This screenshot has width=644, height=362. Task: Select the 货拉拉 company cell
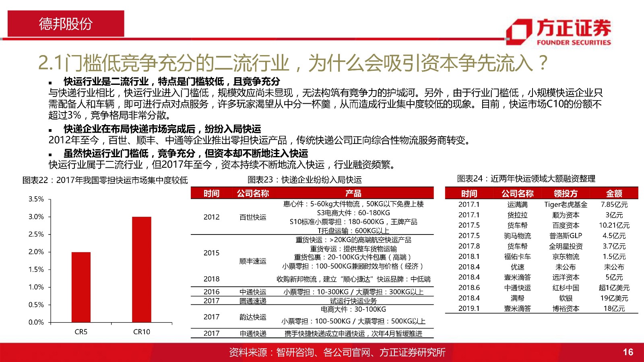point(517,215)
